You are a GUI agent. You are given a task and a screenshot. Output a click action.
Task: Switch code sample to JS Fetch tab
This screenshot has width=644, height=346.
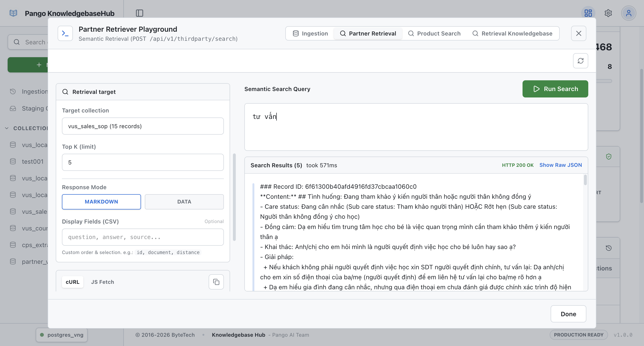pos(102,282)
